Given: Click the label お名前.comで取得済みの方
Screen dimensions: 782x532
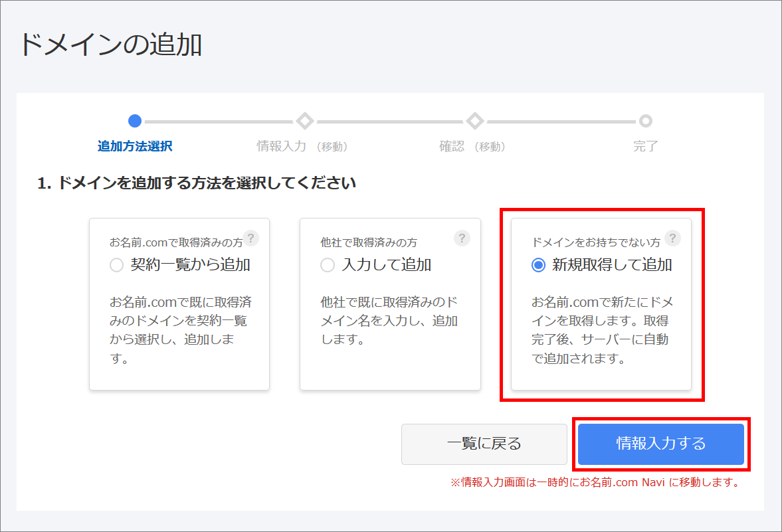Looking at the screenshot, I should 176,242.
